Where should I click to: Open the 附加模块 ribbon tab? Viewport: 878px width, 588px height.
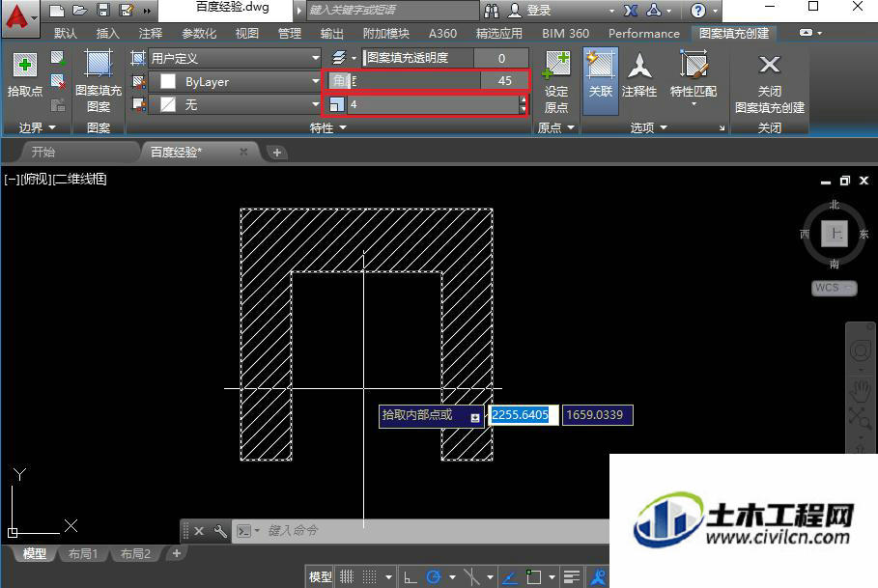[x=385, y=34]
